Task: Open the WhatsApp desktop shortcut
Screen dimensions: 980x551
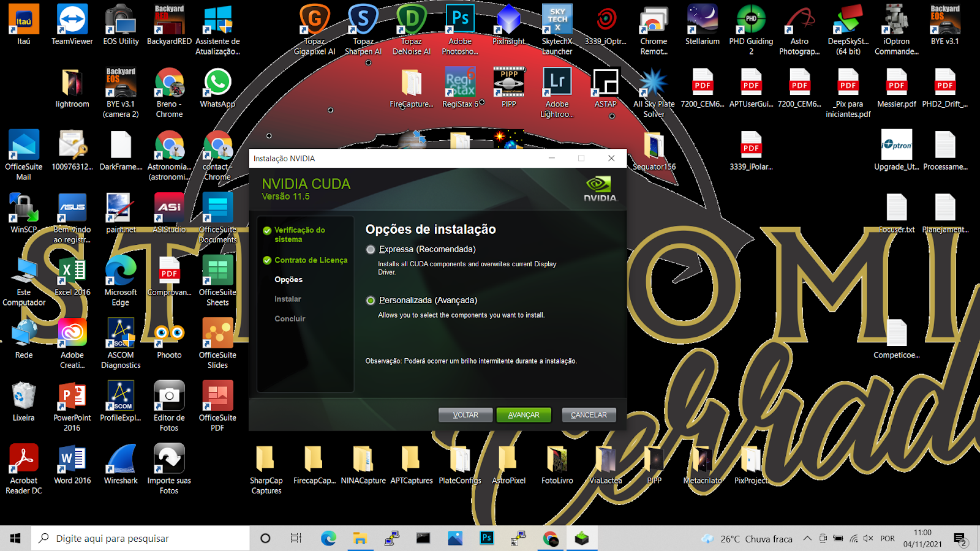Action: [x=217, y=88]
